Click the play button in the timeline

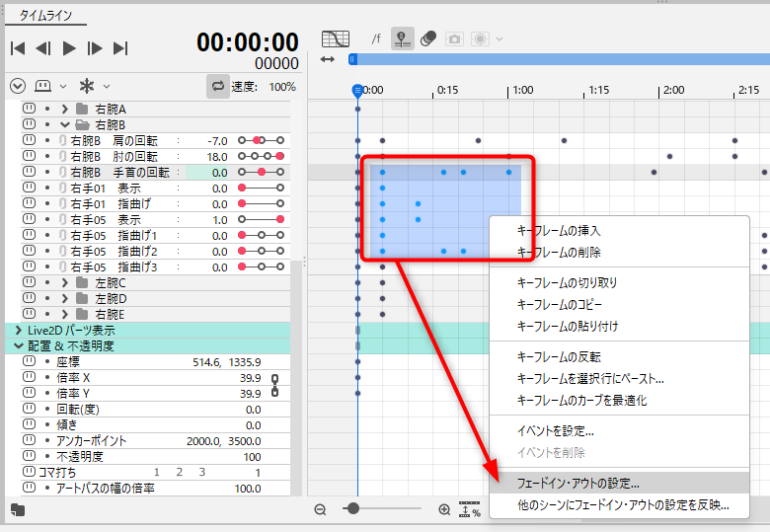[x=69, y=47]
